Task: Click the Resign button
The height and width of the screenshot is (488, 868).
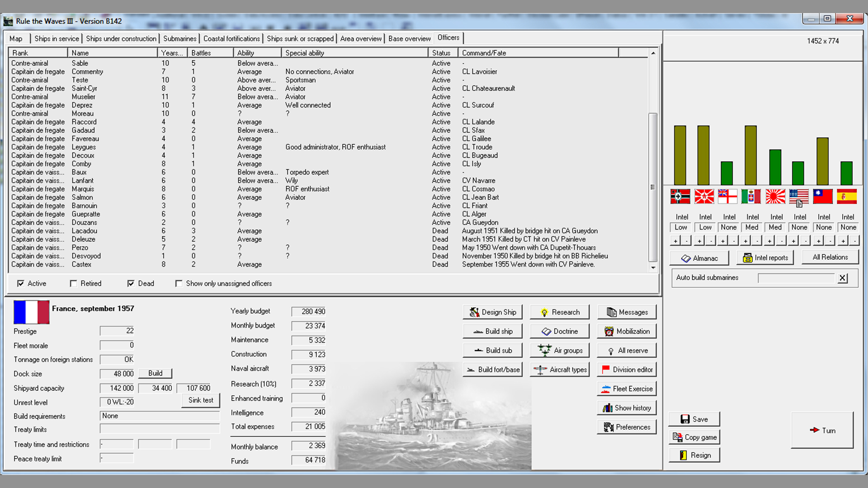Action: 694,455
